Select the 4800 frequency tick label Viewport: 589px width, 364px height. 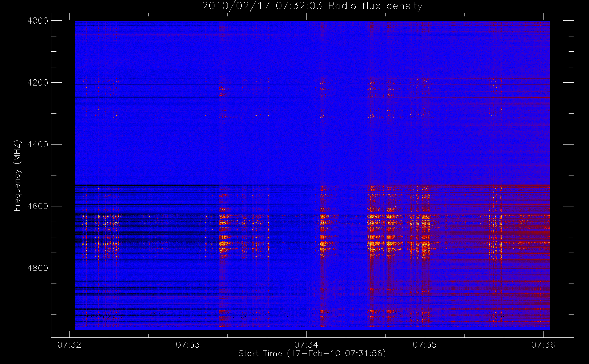point(38,268)
